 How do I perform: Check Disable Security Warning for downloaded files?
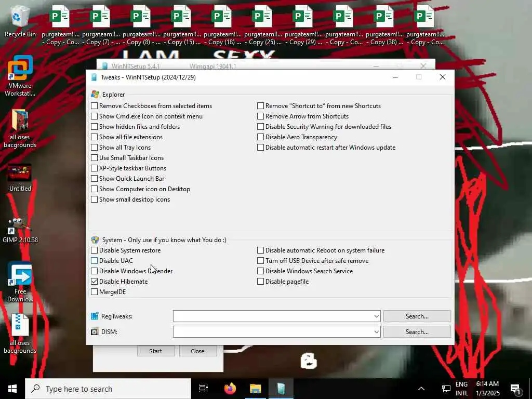point(261,127)
